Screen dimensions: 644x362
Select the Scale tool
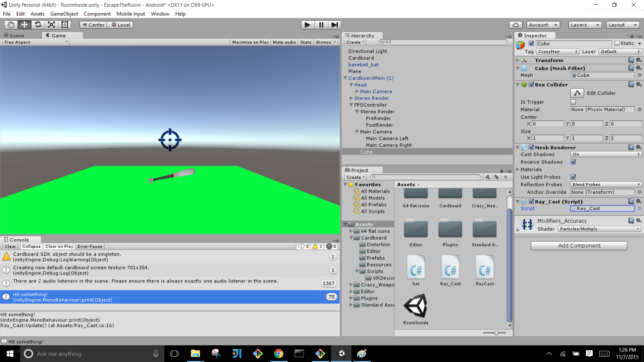tap(51, 24)
